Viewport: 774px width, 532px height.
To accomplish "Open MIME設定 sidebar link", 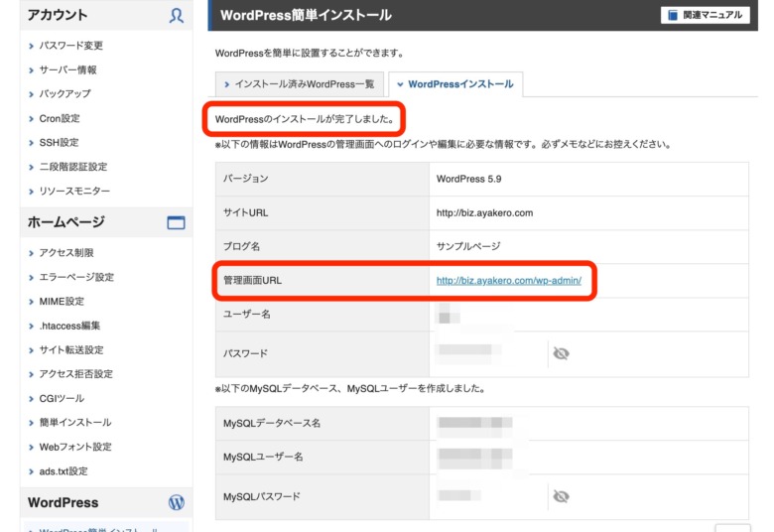I will [x=62, y=302].
